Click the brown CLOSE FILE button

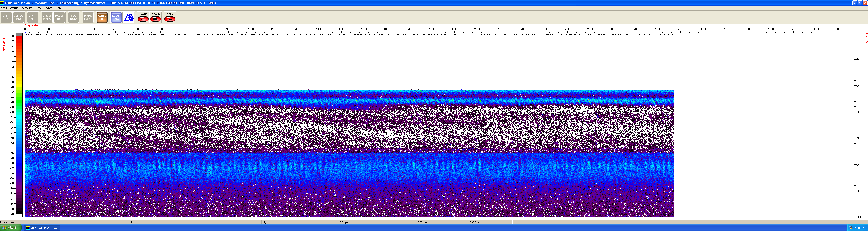(x=102, y=17)
